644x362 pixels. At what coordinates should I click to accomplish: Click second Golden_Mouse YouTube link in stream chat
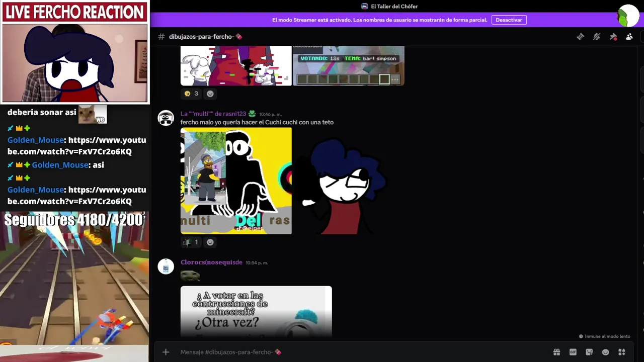(x=77, y=196)
